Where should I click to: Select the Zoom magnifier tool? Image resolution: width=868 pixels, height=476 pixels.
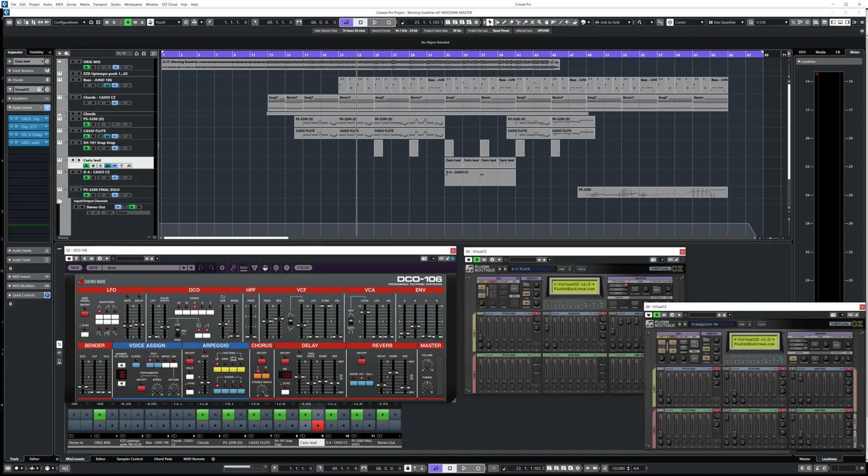pos(540,22)
